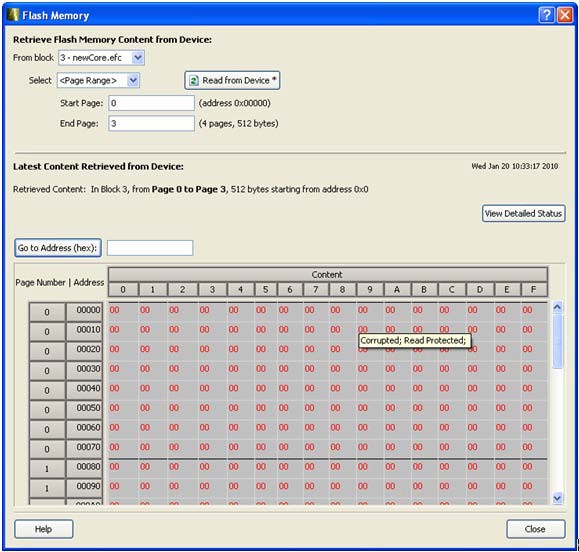Click the Corrupted; Read Protected tooltip
The height and width of the screenshot is (552, 579).
coord(415,340)
